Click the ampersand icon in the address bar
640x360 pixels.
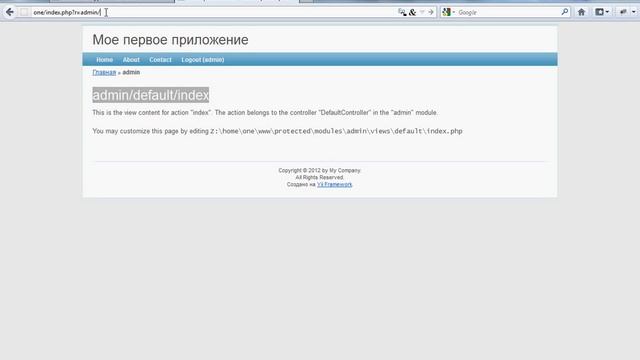click(x=412, y=12)
